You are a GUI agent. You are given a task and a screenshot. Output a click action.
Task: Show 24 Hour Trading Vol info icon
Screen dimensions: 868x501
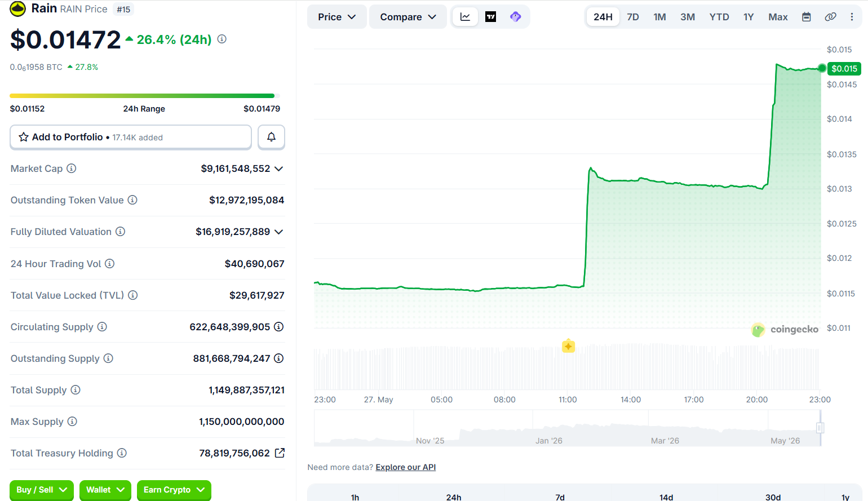(x=110, y=263)
